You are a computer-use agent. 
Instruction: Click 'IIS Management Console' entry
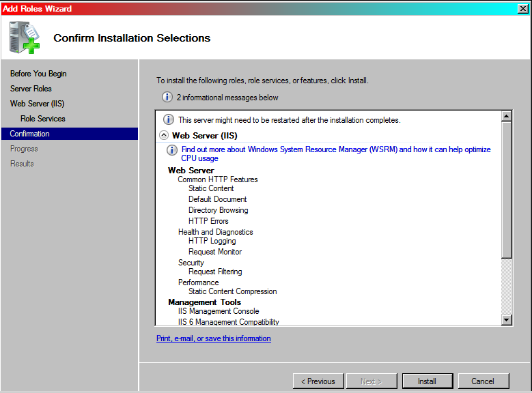point(219,311)
